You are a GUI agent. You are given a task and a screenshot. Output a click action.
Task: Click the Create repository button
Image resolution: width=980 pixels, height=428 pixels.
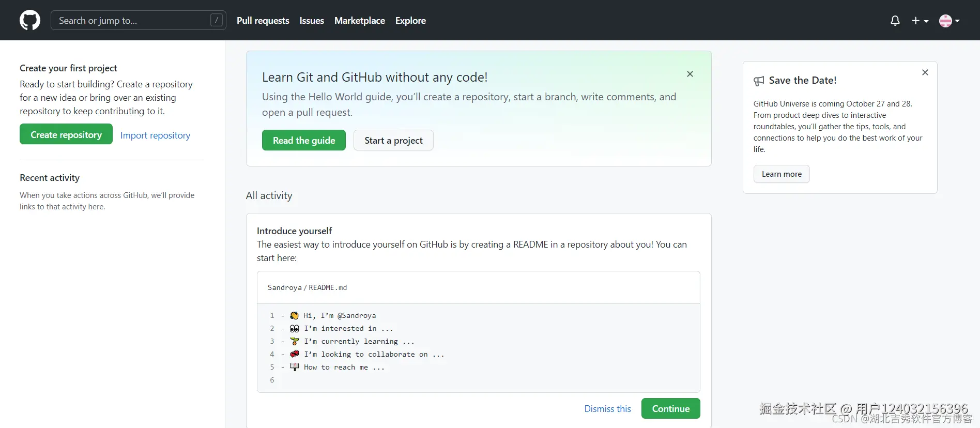point(66,134)
